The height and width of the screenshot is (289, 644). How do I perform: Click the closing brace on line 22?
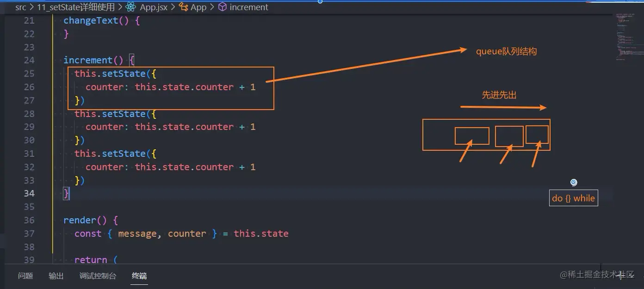tap(66, 34)
